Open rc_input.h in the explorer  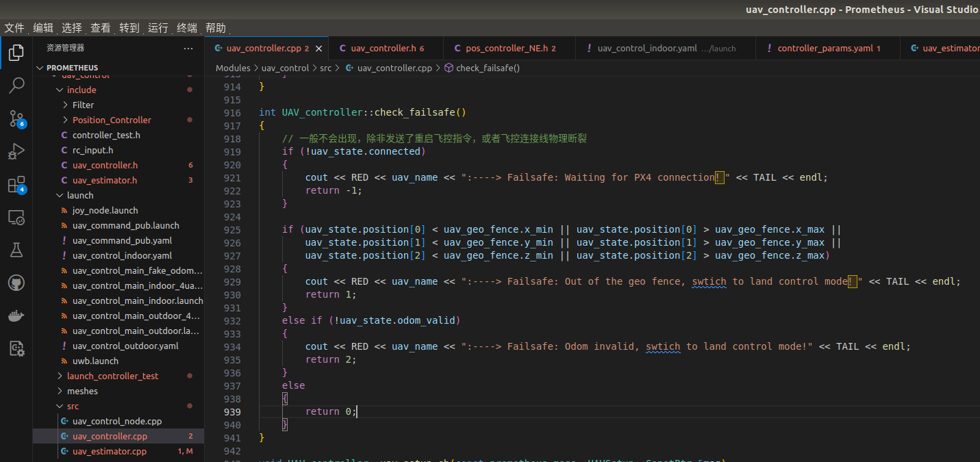[118, 150]
